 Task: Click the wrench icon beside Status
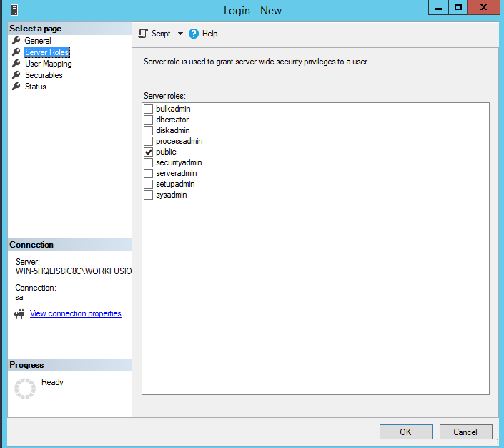[16, 86]
